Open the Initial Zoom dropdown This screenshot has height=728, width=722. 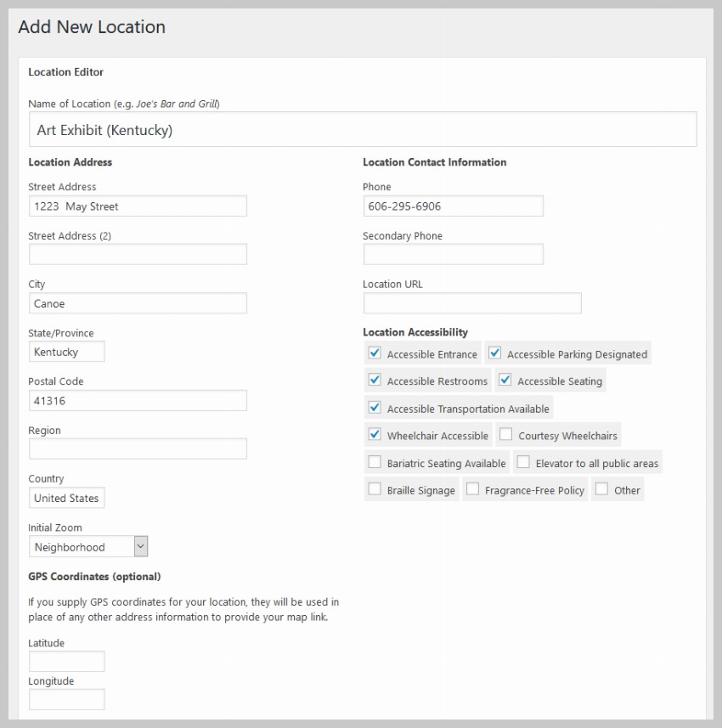[x=88, y=547]
